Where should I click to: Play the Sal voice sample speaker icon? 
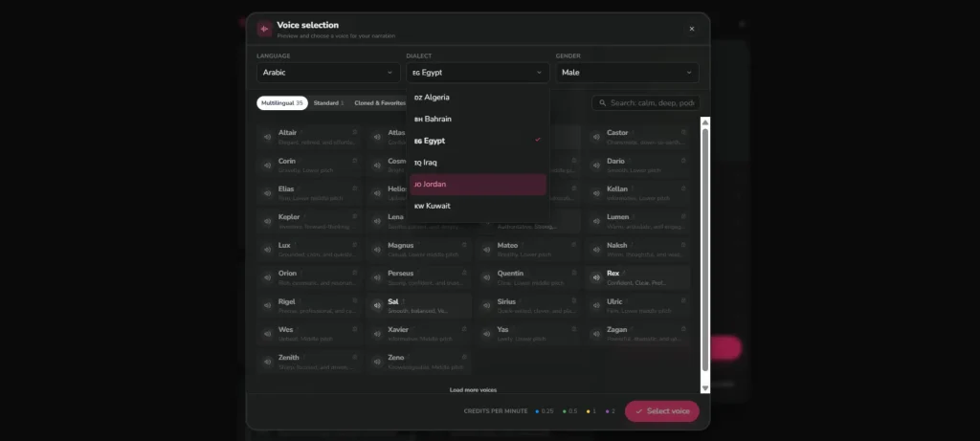pyautogui.click(x=377, y=306)
